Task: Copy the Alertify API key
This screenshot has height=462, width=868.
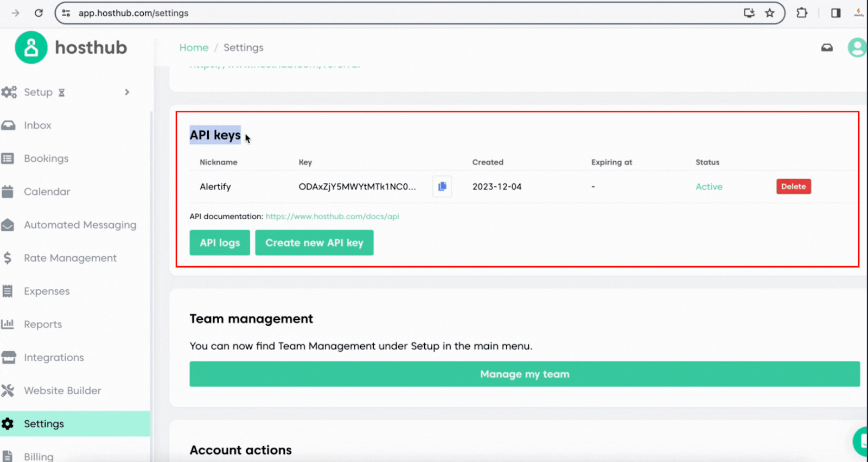Action: coord(442,186)
